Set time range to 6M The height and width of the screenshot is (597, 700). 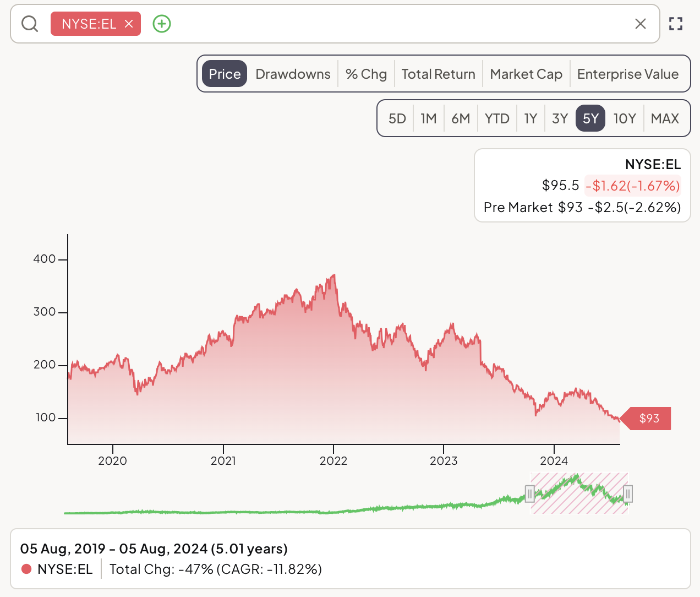pyautogui.click(x=461, y=118)
